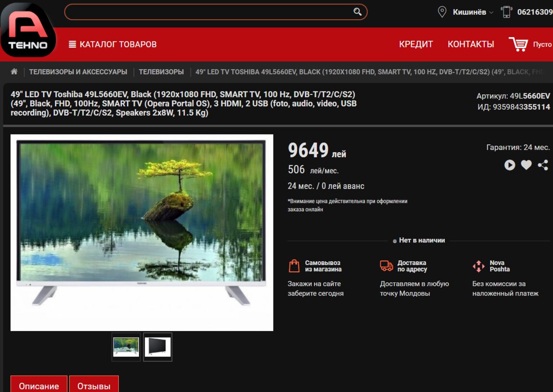Play the product video icon
This screenshot has width=553, height=392.
(x=510, y=165)
